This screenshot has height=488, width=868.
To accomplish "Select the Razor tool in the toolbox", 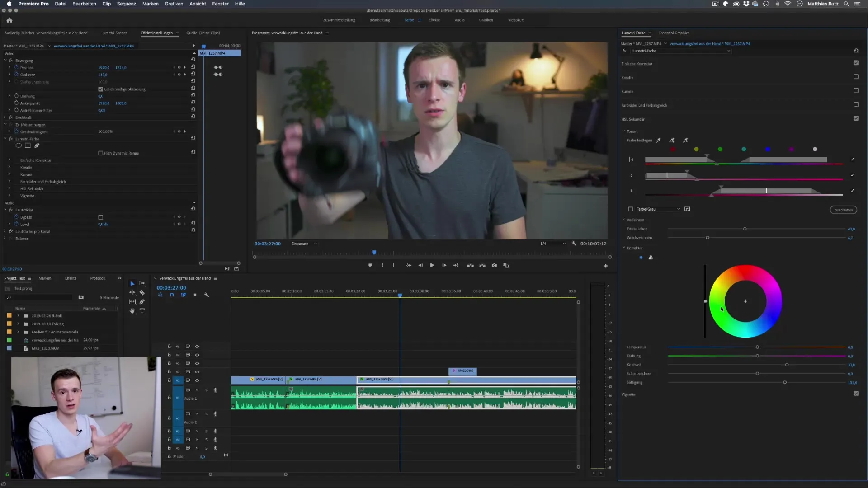I will 142,293.
